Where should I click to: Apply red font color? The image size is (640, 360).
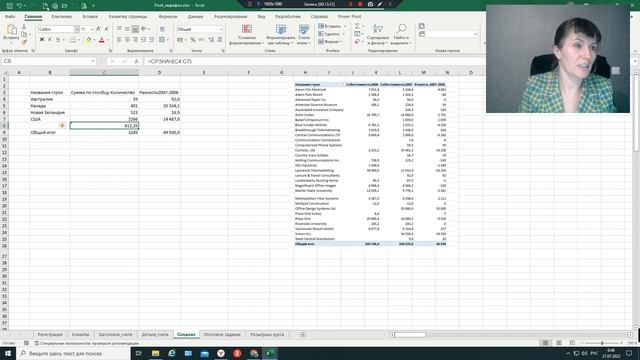point(102,40)
